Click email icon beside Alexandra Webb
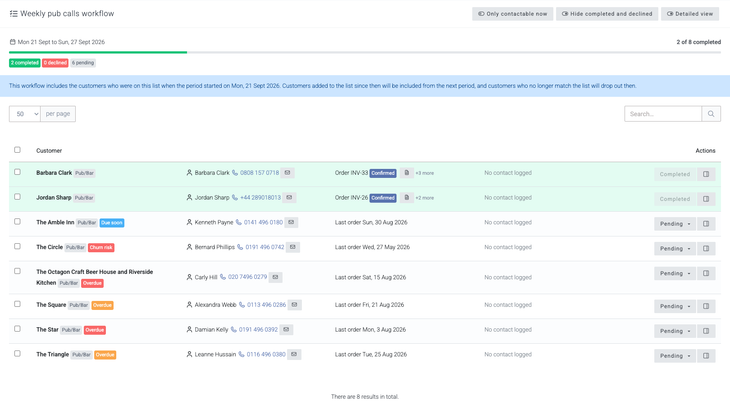730x409 pixels. tap(294, 305)
